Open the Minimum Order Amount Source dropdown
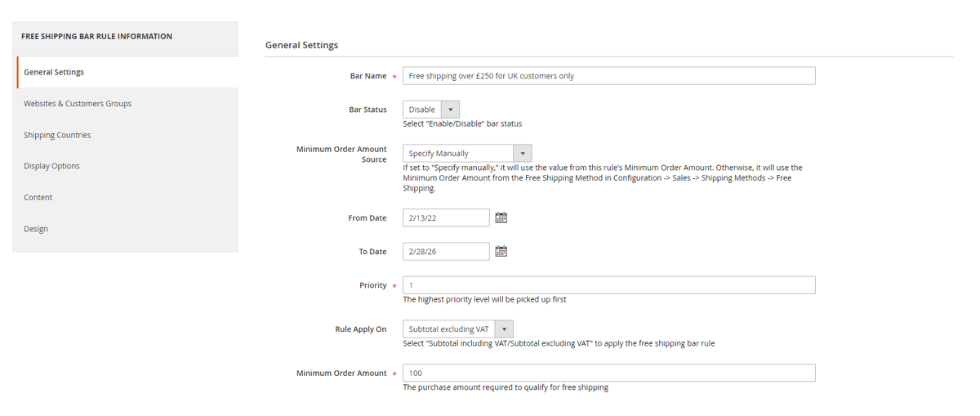The width and height of the screenshot is (980, 416). tap(467, 154)
